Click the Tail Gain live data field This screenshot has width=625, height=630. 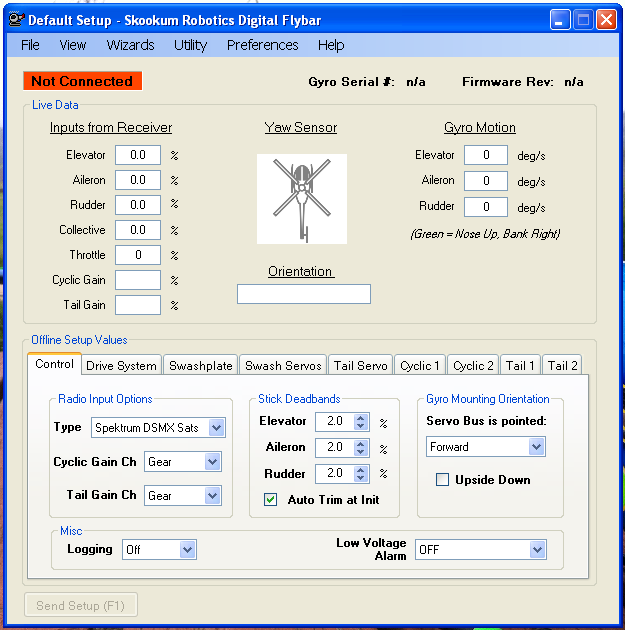pyautogui.click(x=138, y=305)
